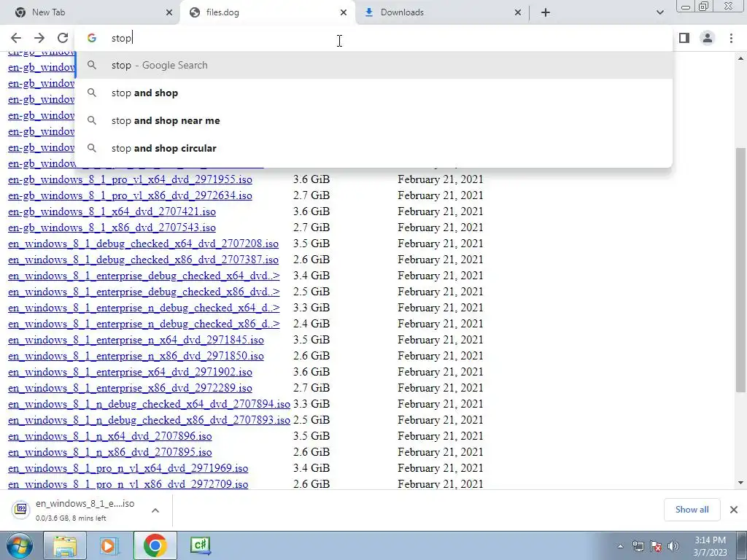Click the Google icon in address bar
Screen dimensions: 747x560
coord(91,38)
